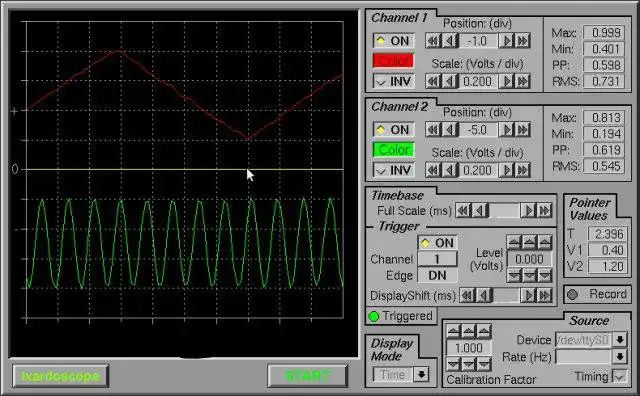Step Timebase full scale down with single-left arrow
This screenshot has width=640, height=396.
click(x=480, y=210)
